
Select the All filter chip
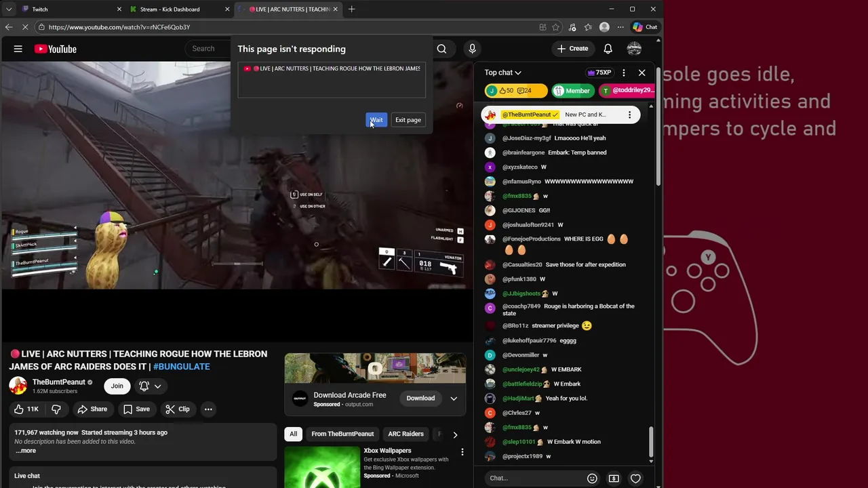coord(294,434)
